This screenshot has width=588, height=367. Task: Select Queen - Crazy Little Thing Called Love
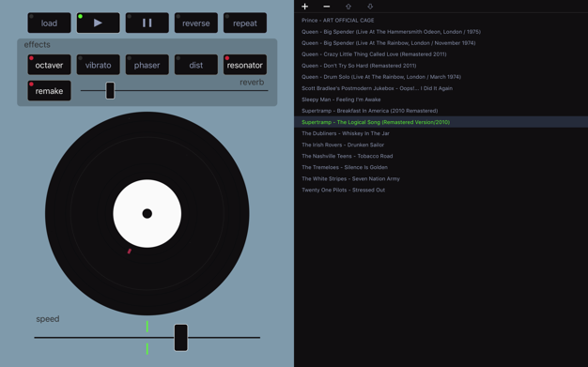pyautogui.click(x=441, y=54)
